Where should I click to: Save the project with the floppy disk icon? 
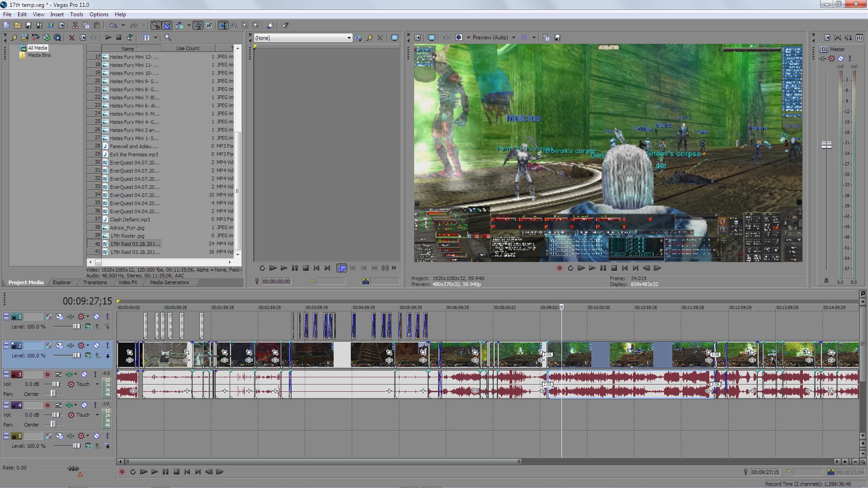tap(28, 25)
